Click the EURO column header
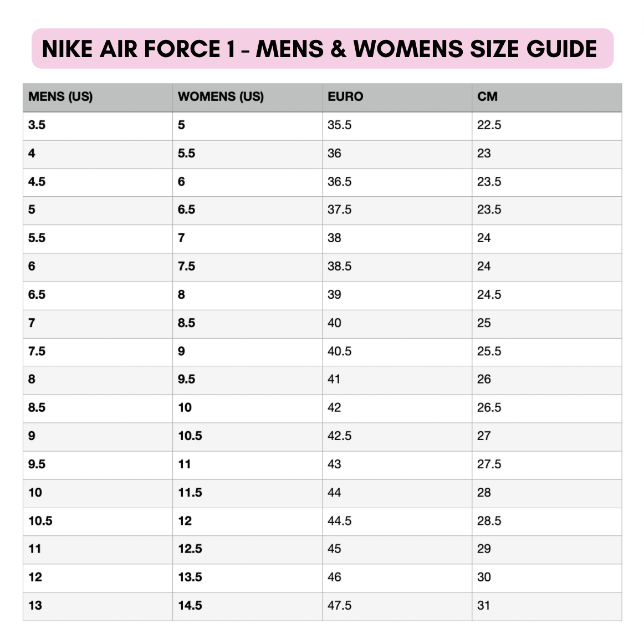644x644 pixels. (345, 97)
